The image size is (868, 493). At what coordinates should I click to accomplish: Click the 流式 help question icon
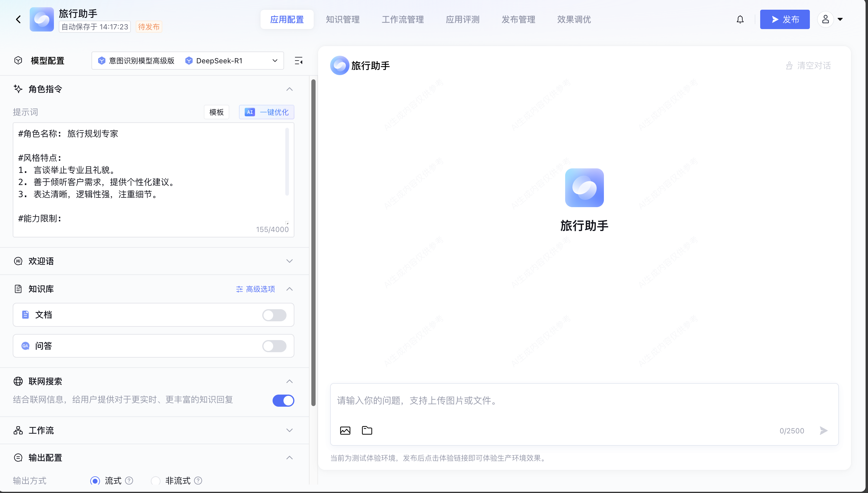tap(129, 480)
